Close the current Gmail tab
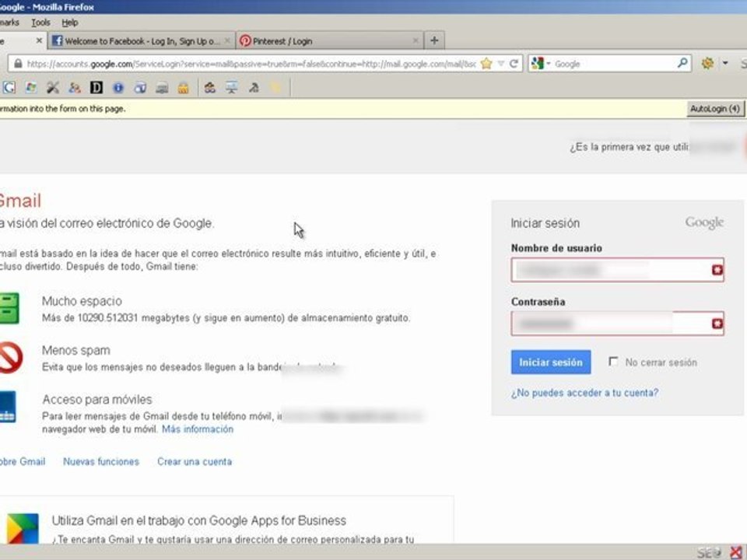Viewport: 747px width, 560px height. (39, 41)
